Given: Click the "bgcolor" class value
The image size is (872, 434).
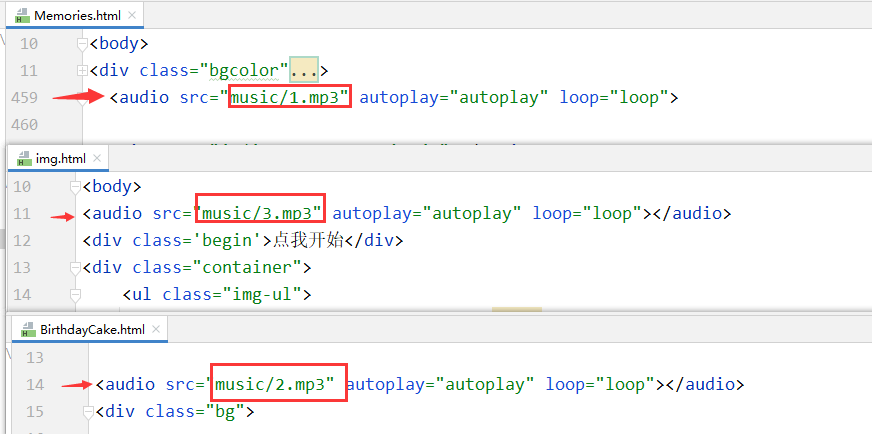Looking at the screenshot, I should 242,71.
